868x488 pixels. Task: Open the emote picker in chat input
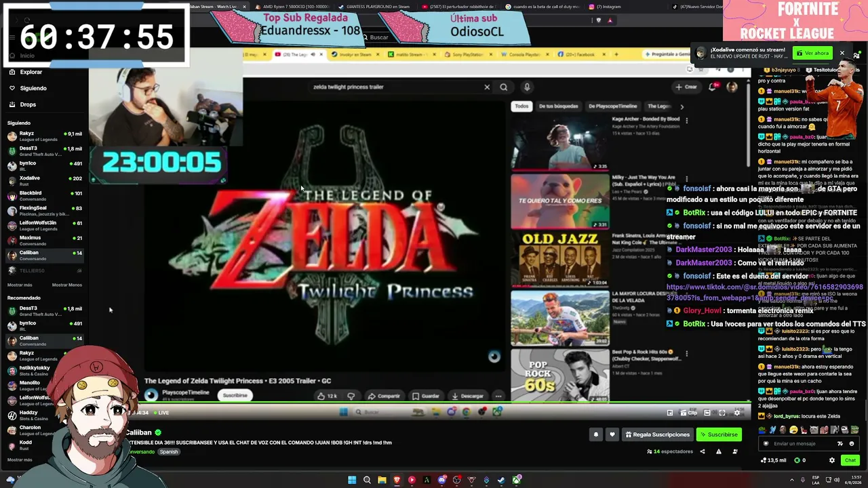click(x=852, y=444)
